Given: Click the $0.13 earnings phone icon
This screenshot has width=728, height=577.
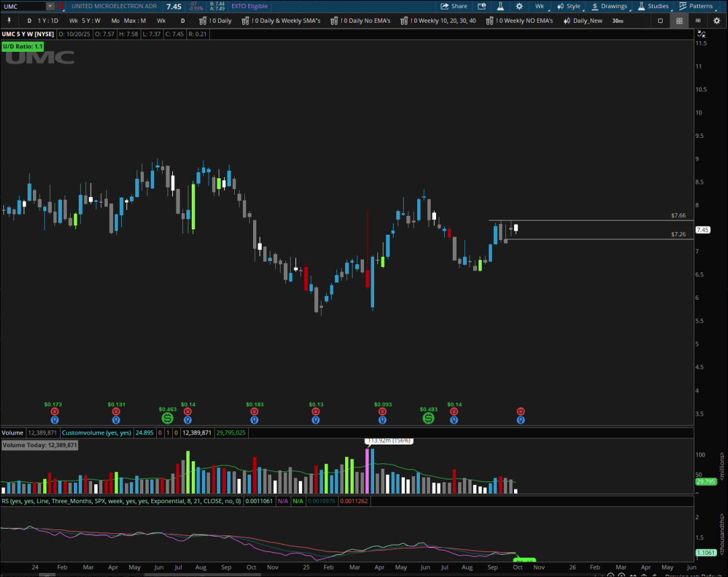Looking at the screenshot, I should pyautogui.click(x=316, y=412).
